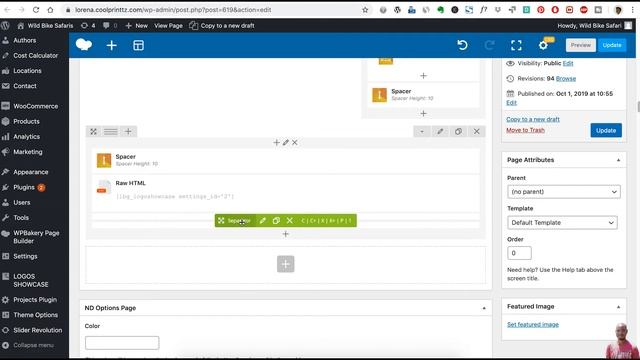The image size is (640, 360).
Task: Click the Order input field
Action: (x=519, y=253)
